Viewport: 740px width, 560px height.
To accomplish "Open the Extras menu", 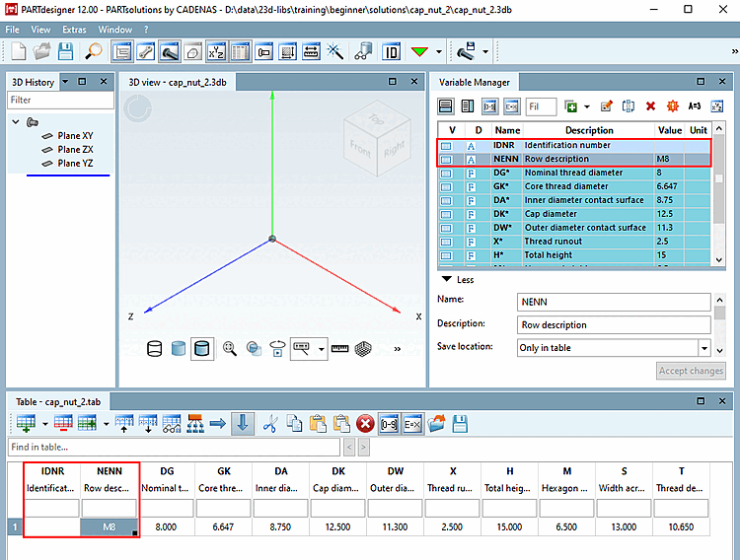I will [x=74, y=30].
